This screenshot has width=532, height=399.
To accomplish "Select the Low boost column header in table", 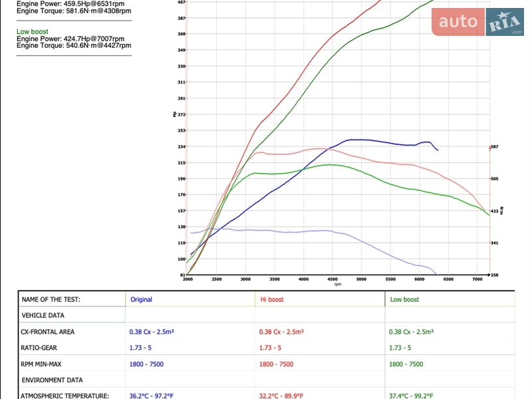I will point(404,300).
